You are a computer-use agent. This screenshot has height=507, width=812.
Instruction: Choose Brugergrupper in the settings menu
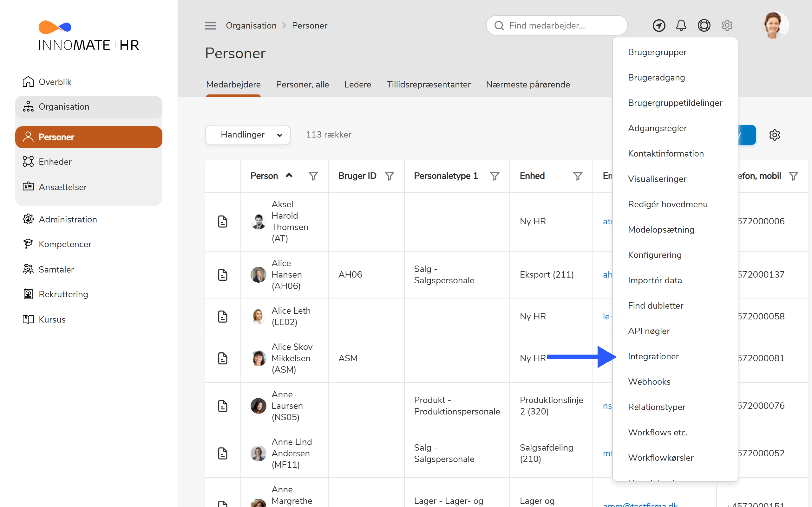pyautogui.click(x=657, y=52)
